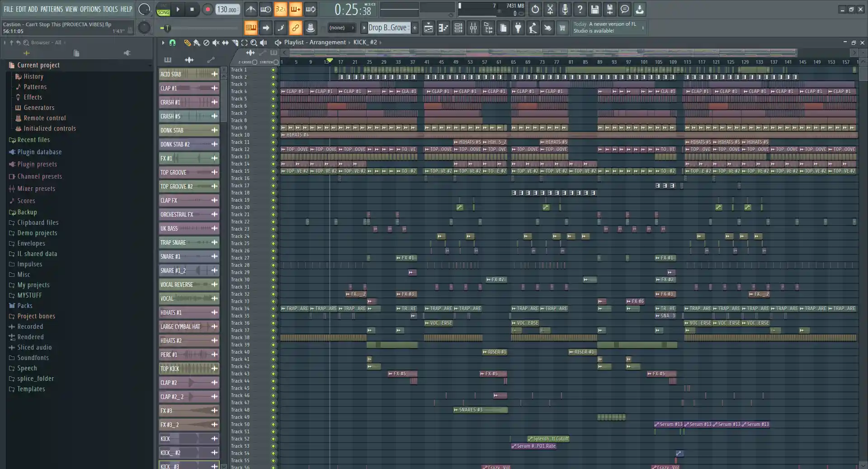The width and height of the screenshot is (868, 469).
Task: Expand the news hint panel arrow
Action: coord(643,28)
